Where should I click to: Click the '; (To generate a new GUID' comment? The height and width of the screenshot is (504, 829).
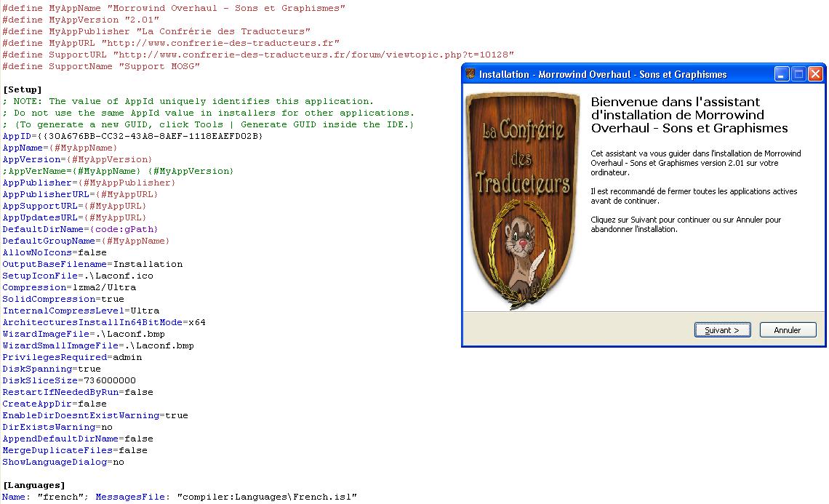(x=208, y=124)
